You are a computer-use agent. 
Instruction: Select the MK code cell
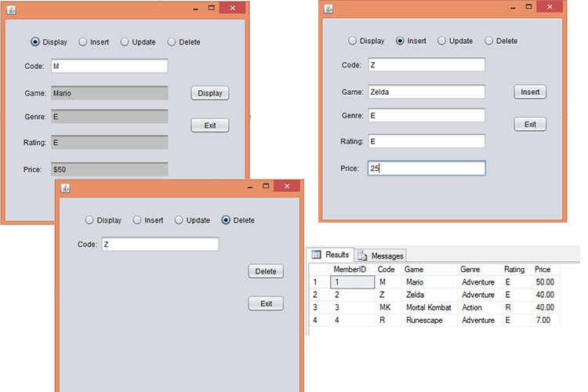[388, 307]
